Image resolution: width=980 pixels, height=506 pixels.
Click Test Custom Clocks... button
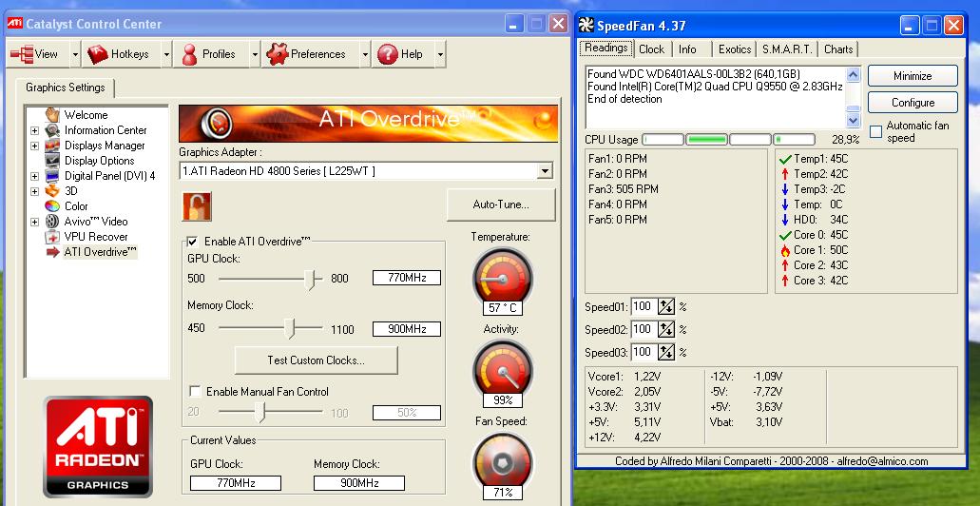tap(316, 360)
